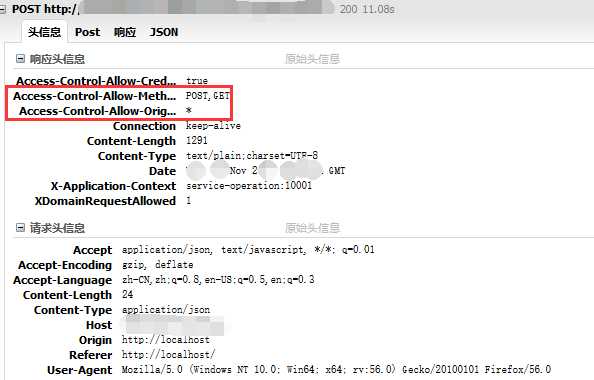
Task: Switch to the Post tab
Action: [x=88, y=32]
